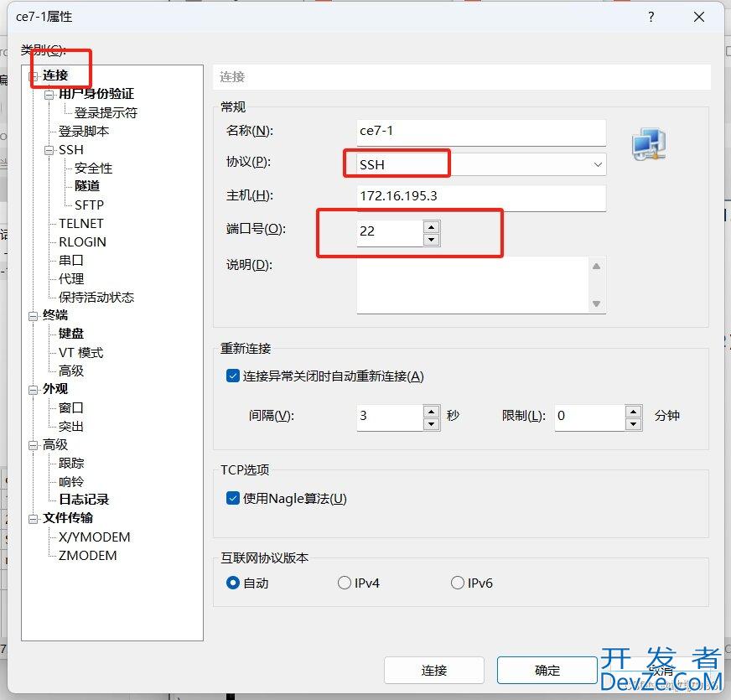Viewport: 731px width, 700px height.
Task: Collapse the 终端 tree category
Action: click(x=34, y=316)
